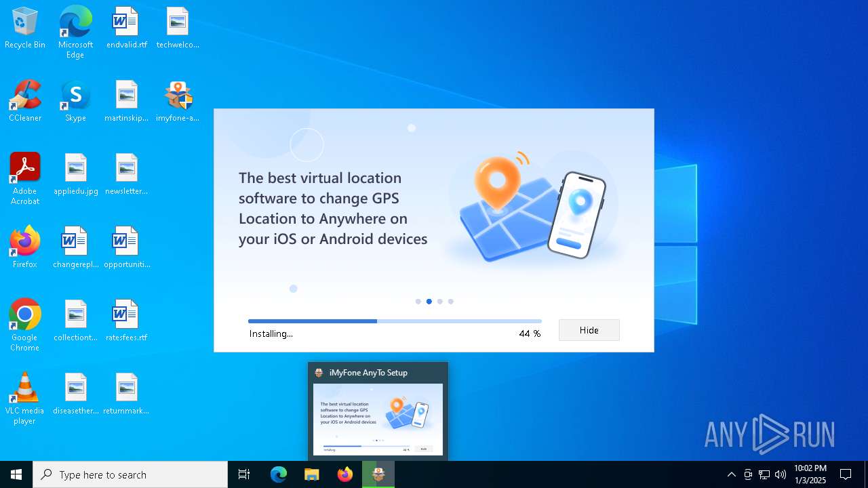Image resolution: width=868 pixels, height=488 pixels.
Task: Select the second slide indicator dot
Action: (429, 302)
